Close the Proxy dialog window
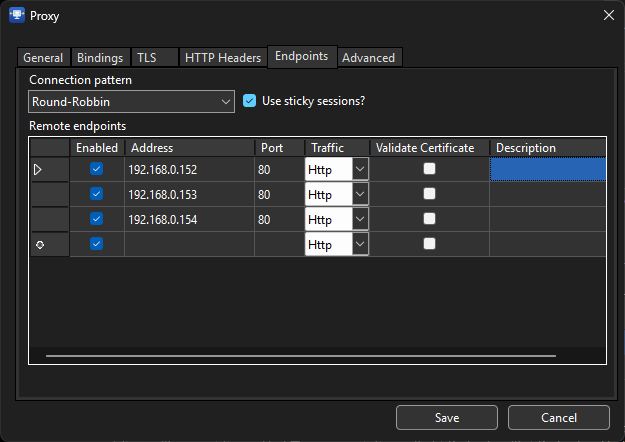 click(609, 15)
